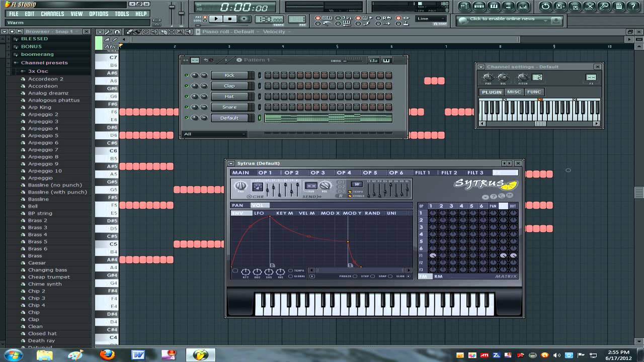
Task: Open the OPTIONS menu
Action: click(x=99, y=14)
